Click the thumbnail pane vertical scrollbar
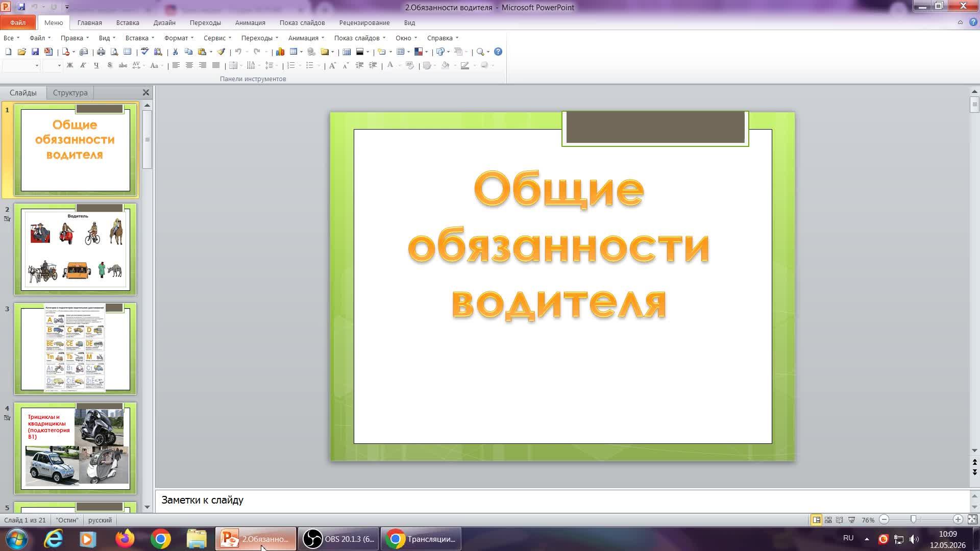980x551 pixels. coord(148,139)
